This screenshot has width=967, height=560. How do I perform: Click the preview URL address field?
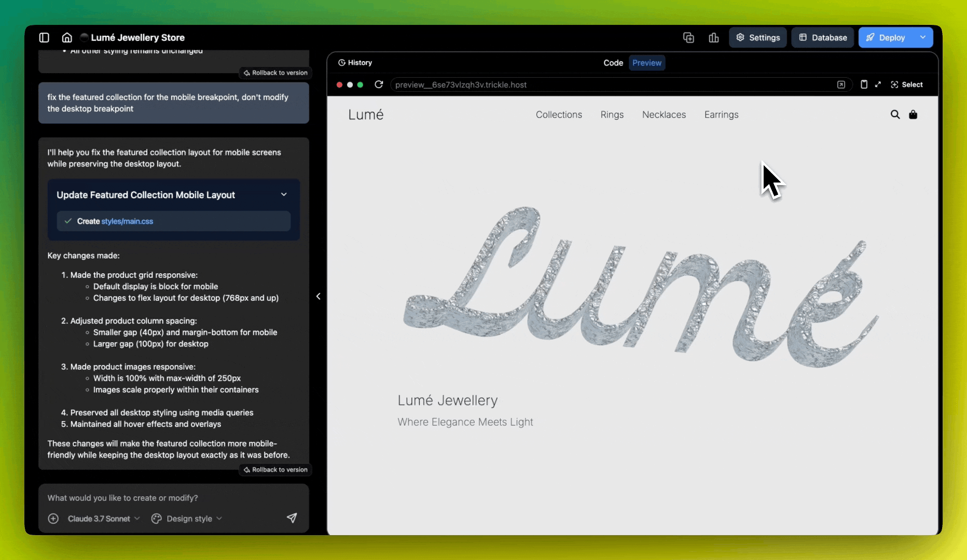pos(612,85)
